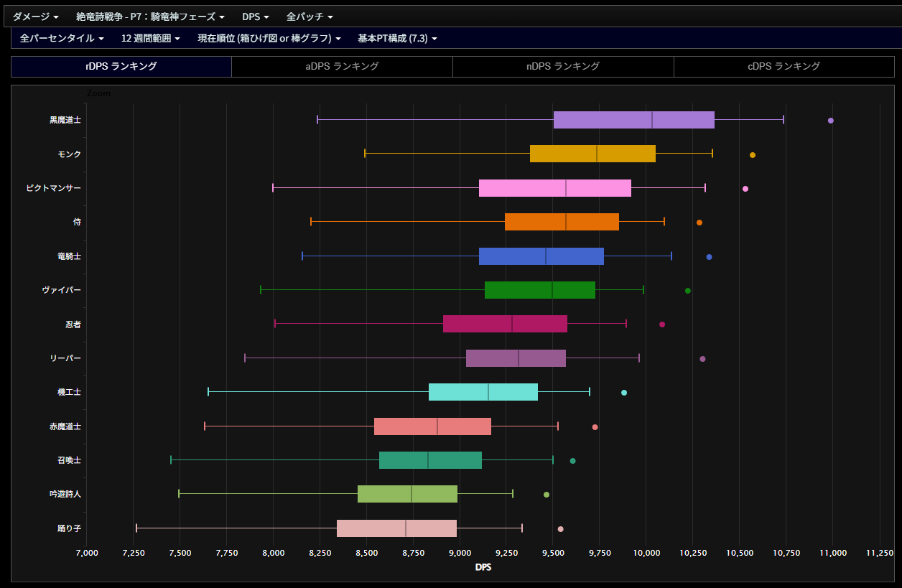Click the 黒魔道士 outlier dot

coord(830,121)
